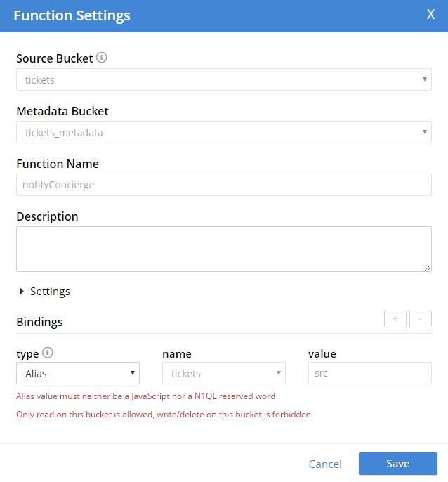Click the Source Bucket dropdown arrow
Image resolution: width=448 pixels, height=482 pixels.
(425, 79)
